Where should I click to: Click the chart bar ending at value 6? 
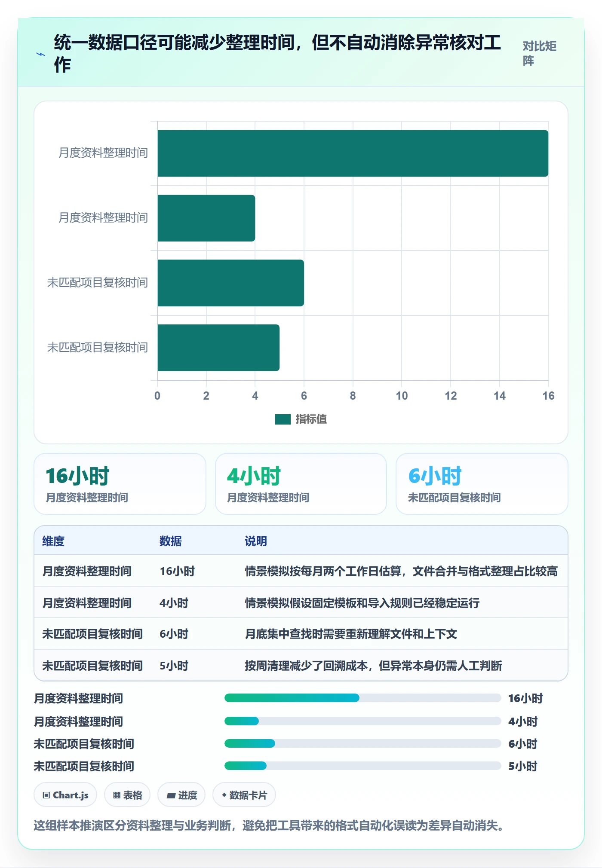click(230, 283)
